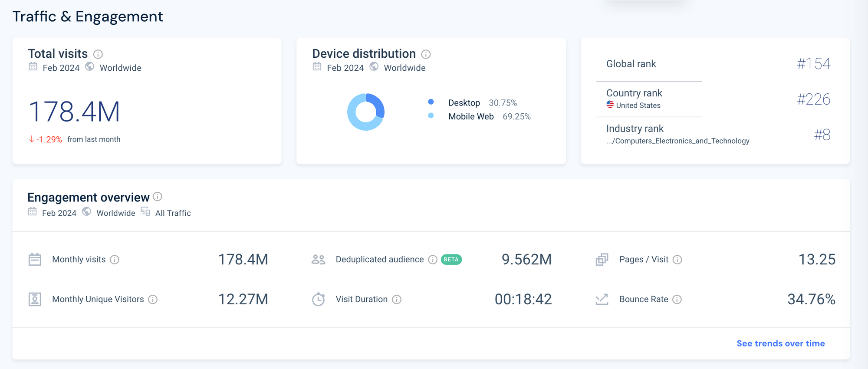Click the 34.76% bounce rate value

click(x=812, y=300)
